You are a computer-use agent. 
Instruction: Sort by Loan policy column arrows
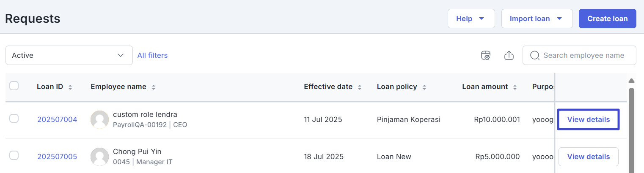click(x=424, y=87)
